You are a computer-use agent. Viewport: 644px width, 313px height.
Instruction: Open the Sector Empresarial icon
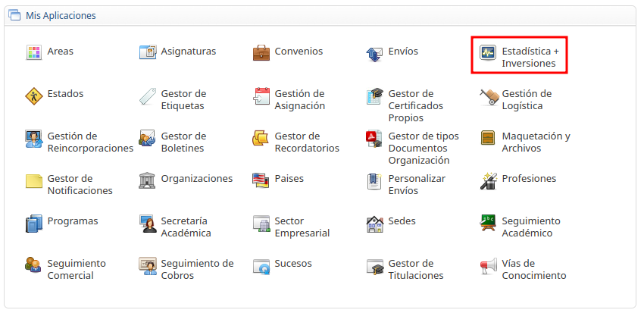point(261,224)
